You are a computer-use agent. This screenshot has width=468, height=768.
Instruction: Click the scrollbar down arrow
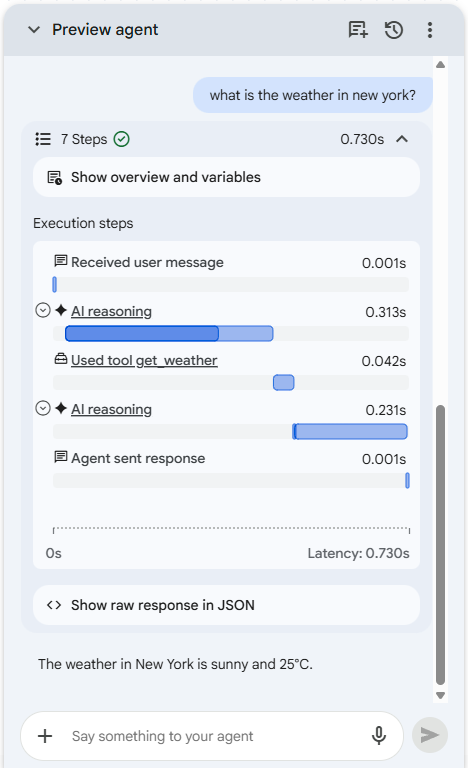pos(441,696)
